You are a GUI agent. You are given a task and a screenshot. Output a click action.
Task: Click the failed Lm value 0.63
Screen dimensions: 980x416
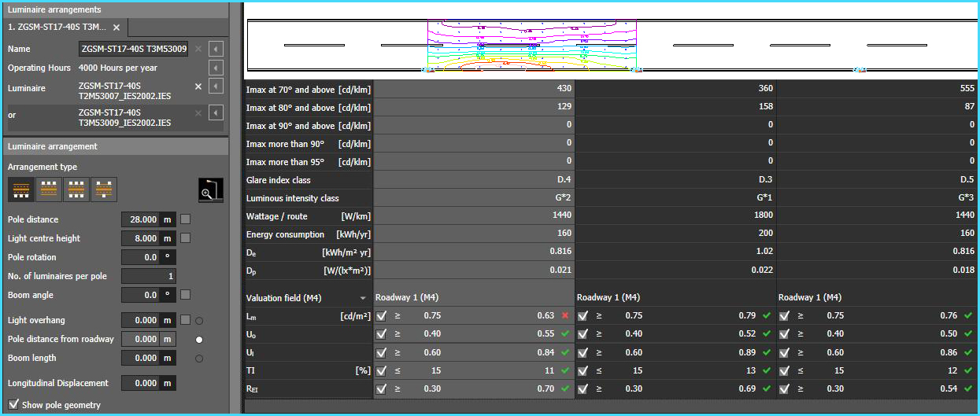tap(545, 315)
